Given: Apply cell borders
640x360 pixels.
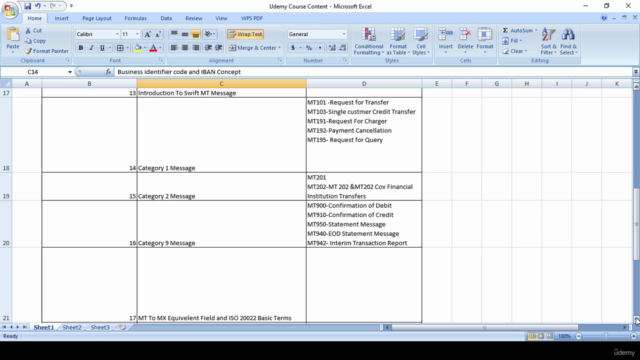Looking at the screenshot, I should click(x=120, y=48).
